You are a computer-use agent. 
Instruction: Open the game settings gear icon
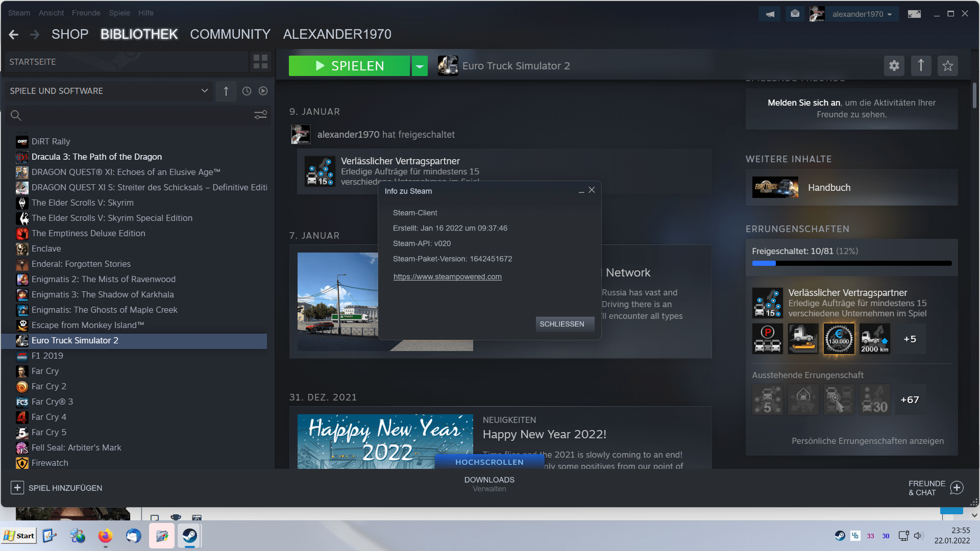894,66
